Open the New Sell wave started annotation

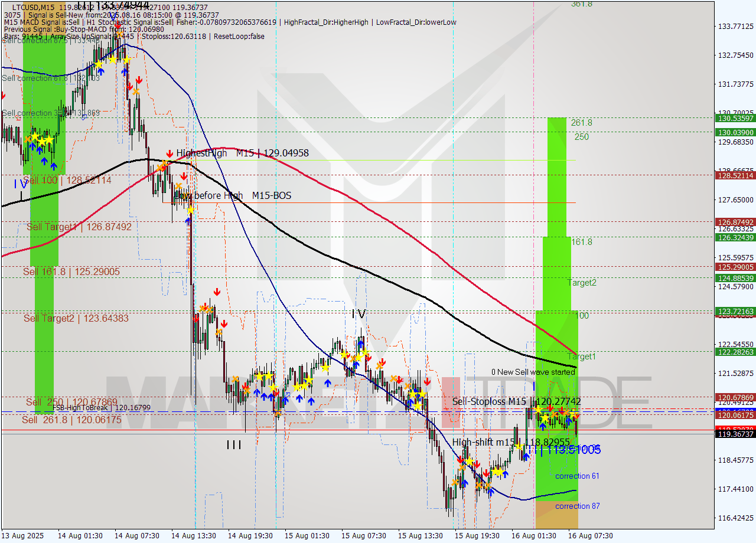click(534, 372)
